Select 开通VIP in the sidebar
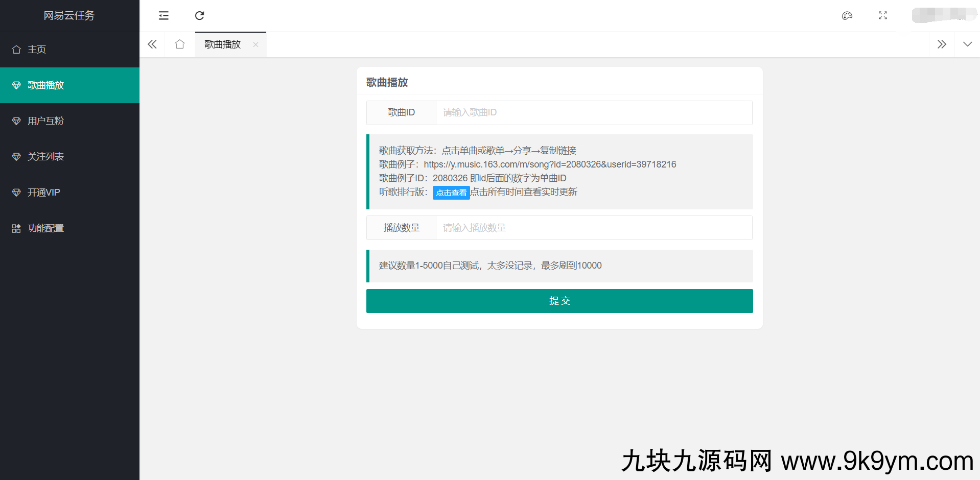 point(43,192)
